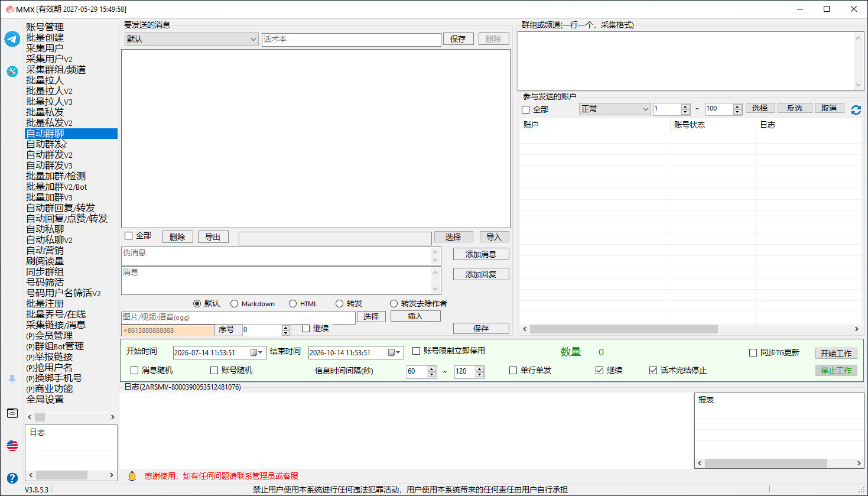Open the 正常 account status dropdown
Viewport: 868px width, 496px height.
pyautogui.click(x=615, y=109)
